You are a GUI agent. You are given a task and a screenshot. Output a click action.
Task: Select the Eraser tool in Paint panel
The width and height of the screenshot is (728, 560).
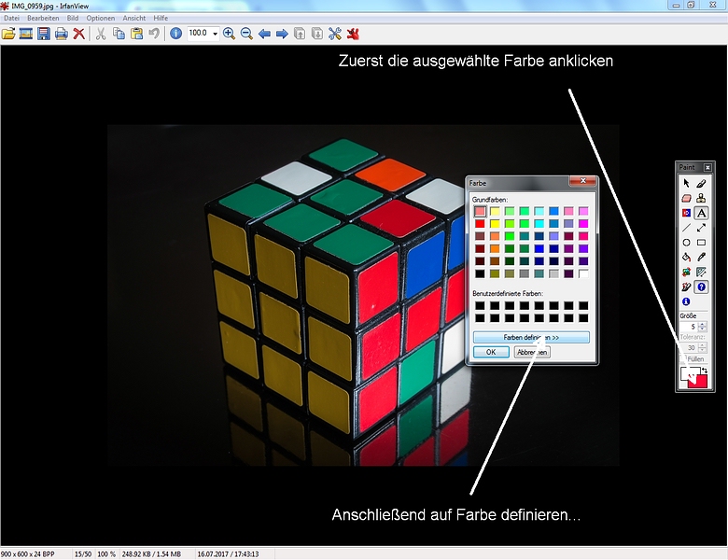[x=686, y=198]
